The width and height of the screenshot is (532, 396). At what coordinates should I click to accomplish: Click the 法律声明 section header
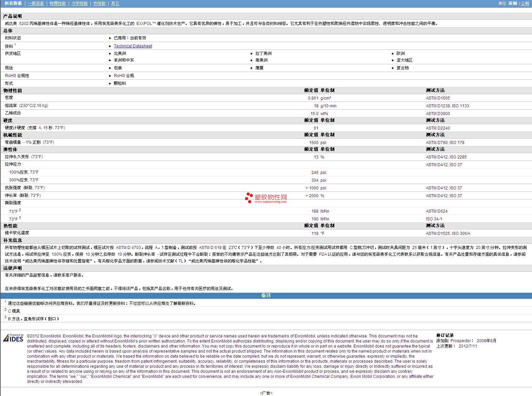(x=12, y=268)
